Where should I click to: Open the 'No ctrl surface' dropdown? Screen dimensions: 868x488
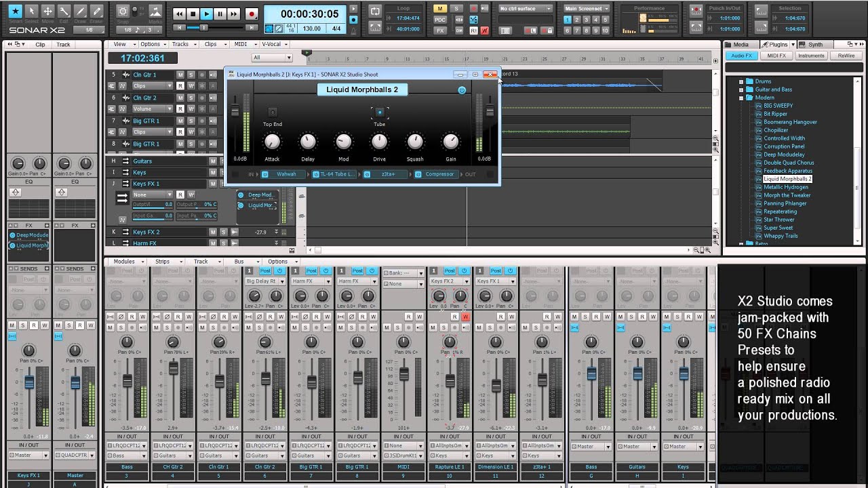click(526, 9)
